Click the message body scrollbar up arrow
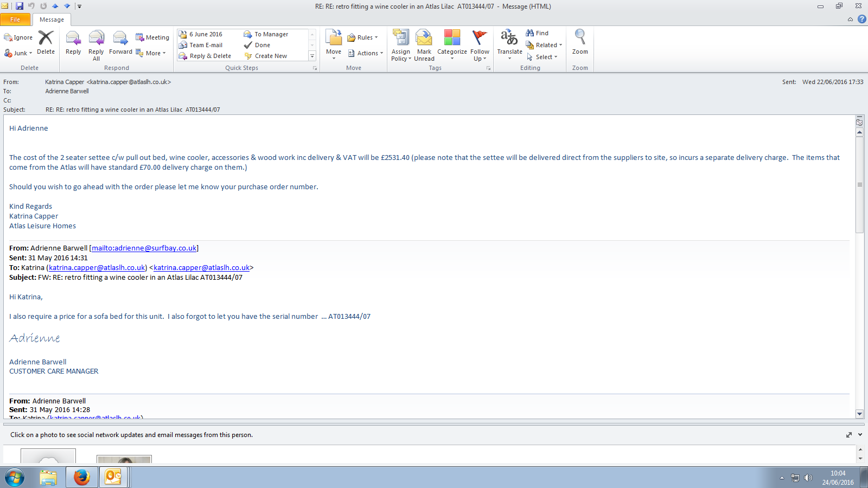Viewport: 868px width, 488px height. (x=859, y=132)
